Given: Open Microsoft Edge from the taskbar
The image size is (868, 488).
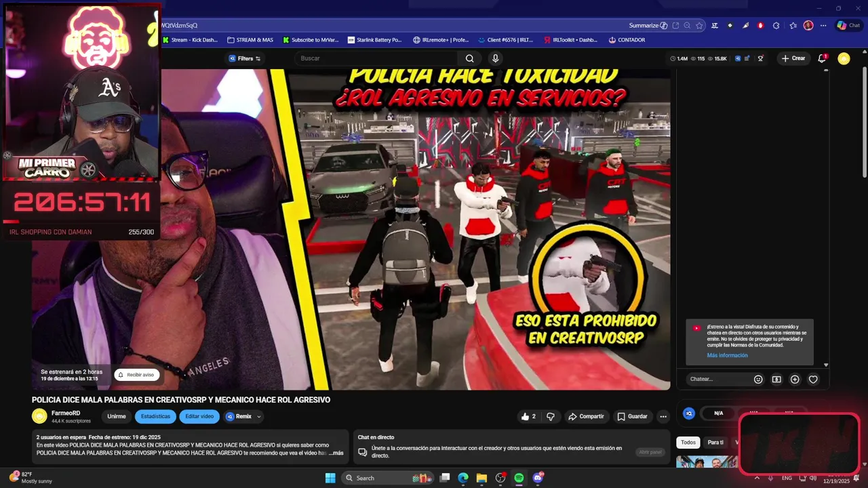Looking at the screenshot, I should 463,478.
